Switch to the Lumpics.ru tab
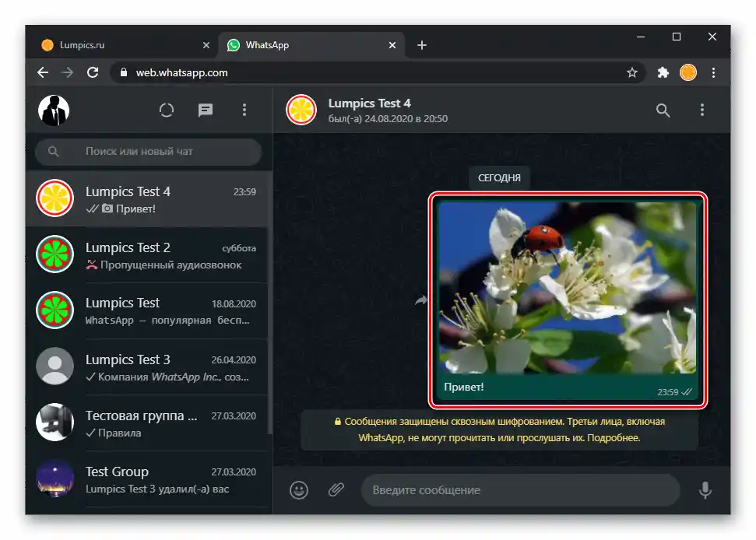756x540 pixels. pos(117,44)
